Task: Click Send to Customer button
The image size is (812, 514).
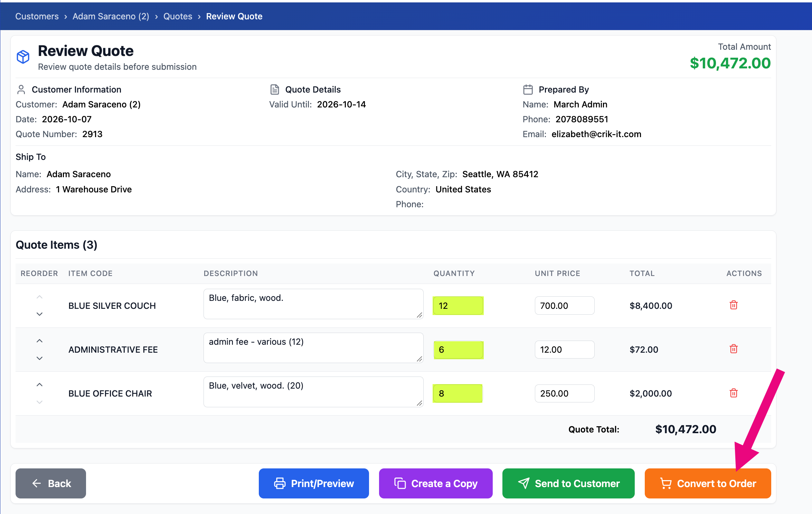Action: tap(568, 483)
